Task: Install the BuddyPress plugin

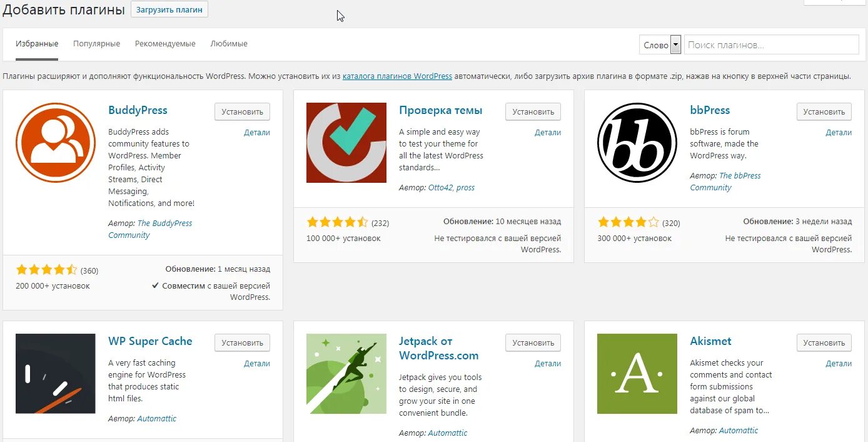Action: 243,112
